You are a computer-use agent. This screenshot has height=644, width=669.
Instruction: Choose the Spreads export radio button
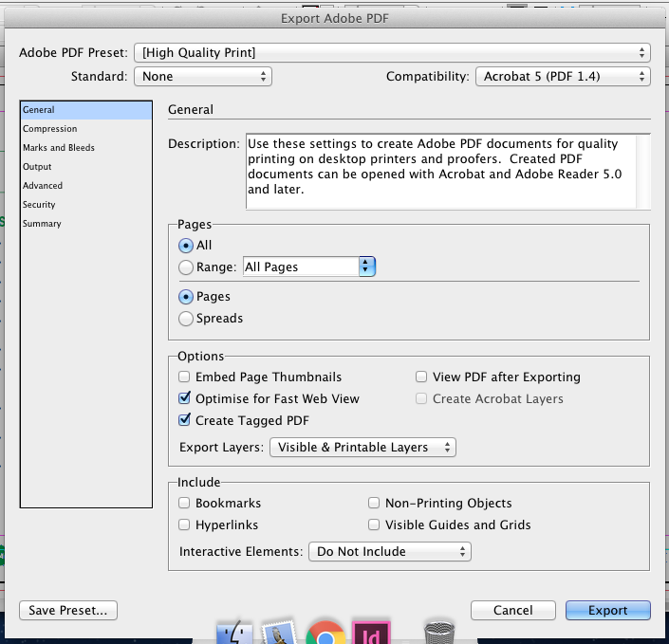coord(186,319)
